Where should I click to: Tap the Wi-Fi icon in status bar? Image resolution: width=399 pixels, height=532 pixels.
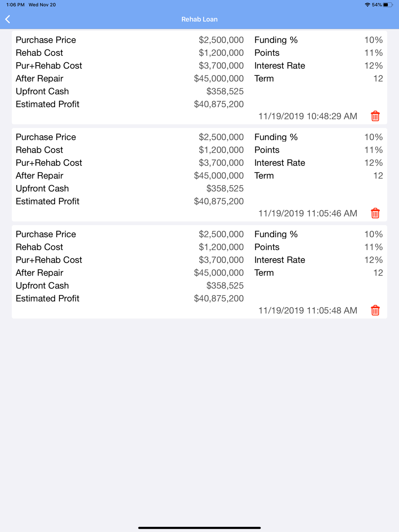click(367, 5)
